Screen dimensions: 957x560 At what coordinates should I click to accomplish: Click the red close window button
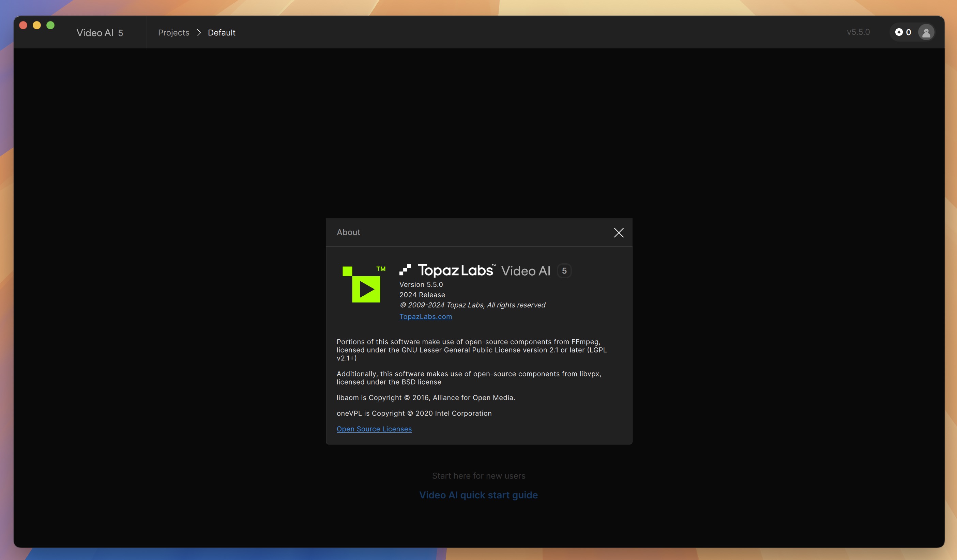click(x=23, y=25)
